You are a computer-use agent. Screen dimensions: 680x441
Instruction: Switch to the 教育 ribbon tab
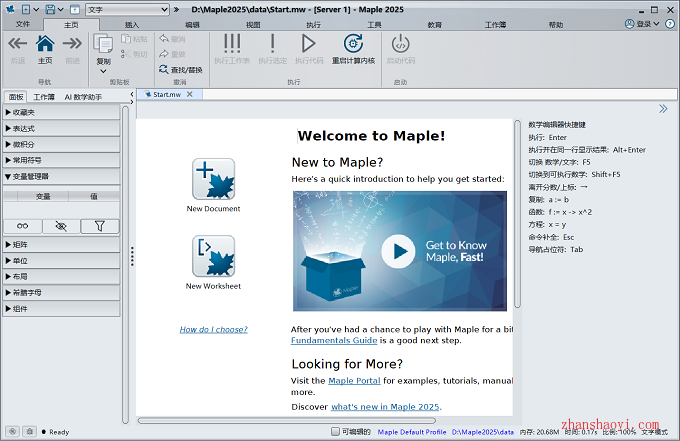(435, 25)
